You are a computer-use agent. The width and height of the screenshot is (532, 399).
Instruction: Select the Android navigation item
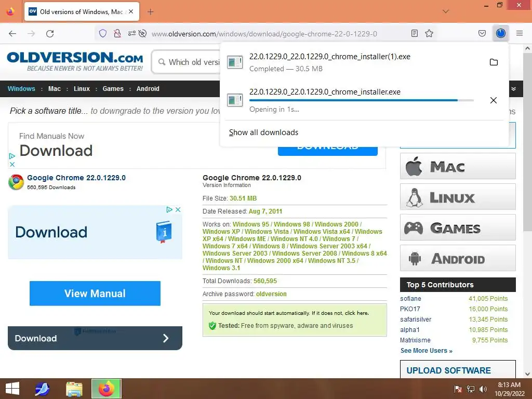pyautogui.click(x=148, y=88)
